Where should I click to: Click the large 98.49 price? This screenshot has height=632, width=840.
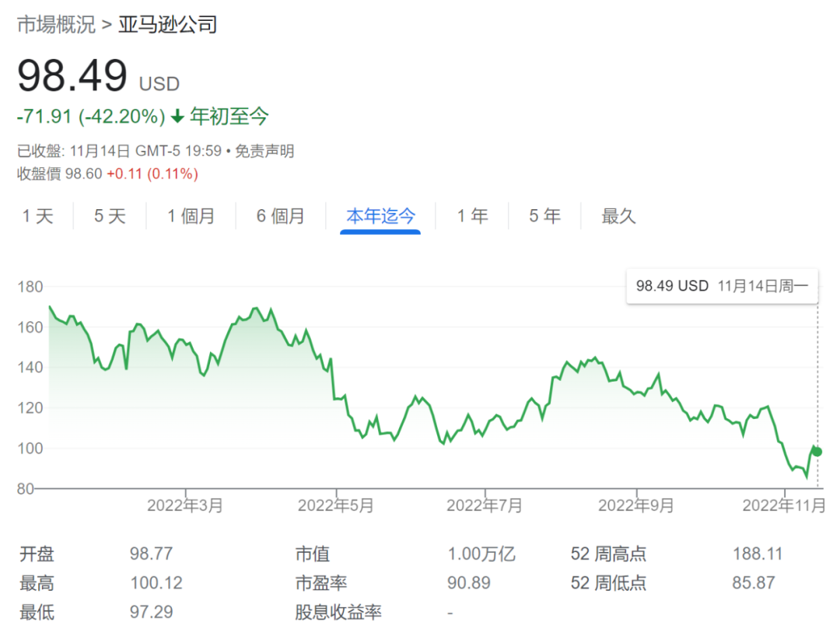coord(72,75)
